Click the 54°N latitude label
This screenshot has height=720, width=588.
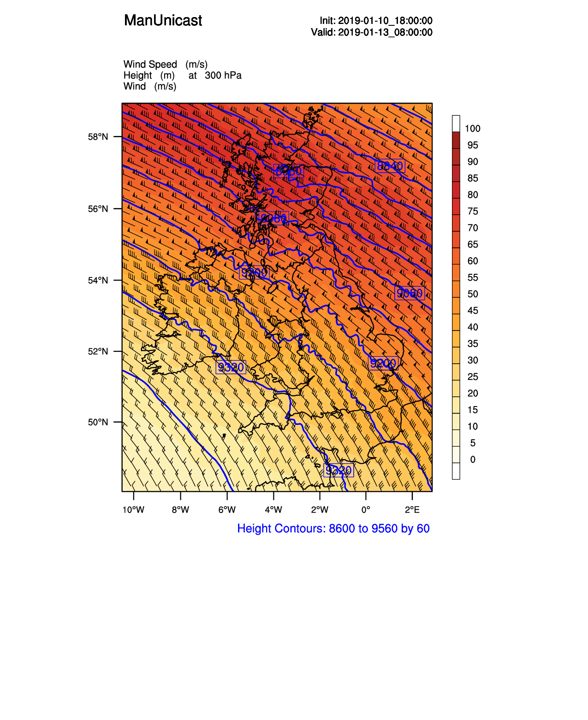(98, 280)
